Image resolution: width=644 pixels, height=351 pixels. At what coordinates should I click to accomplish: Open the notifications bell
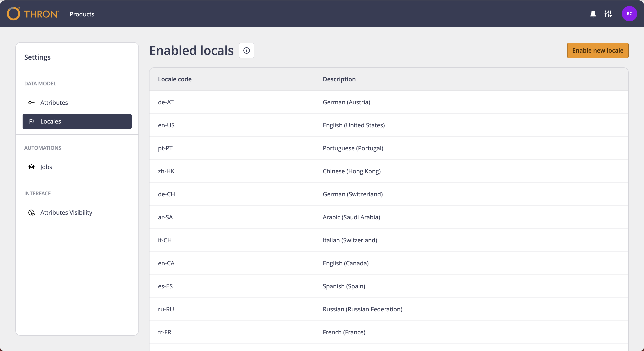593,14
